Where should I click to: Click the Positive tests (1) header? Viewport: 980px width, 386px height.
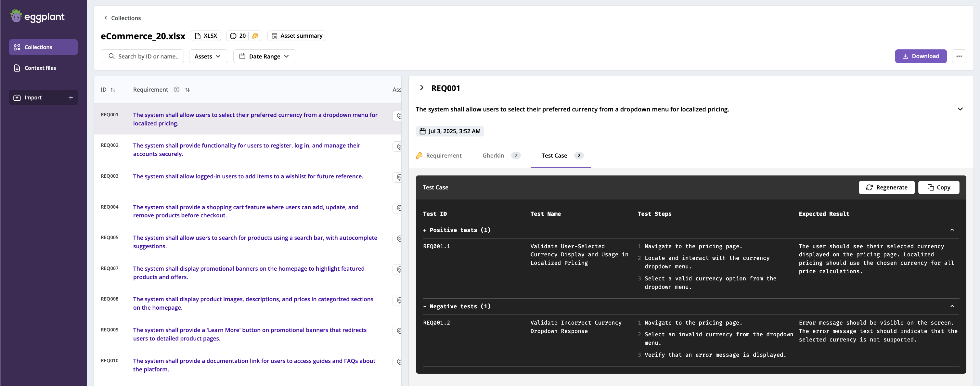(x=457, y=230)
